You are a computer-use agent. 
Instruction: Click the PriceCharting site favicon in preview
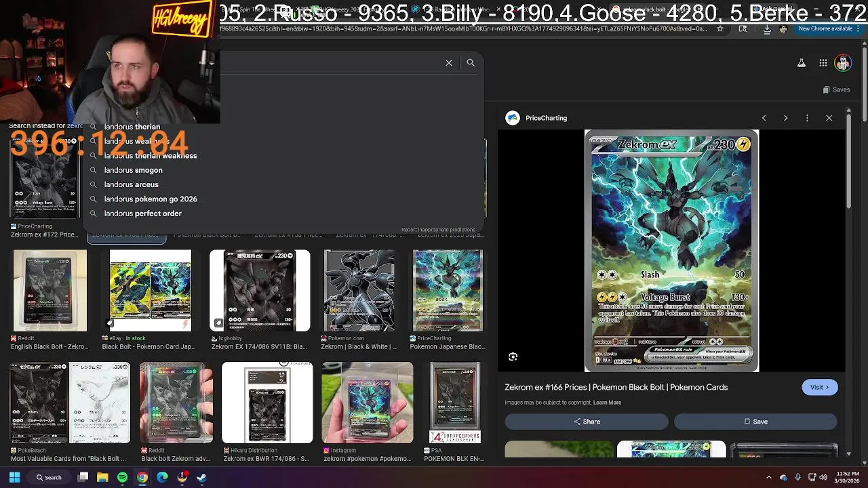tap(513, 118)
